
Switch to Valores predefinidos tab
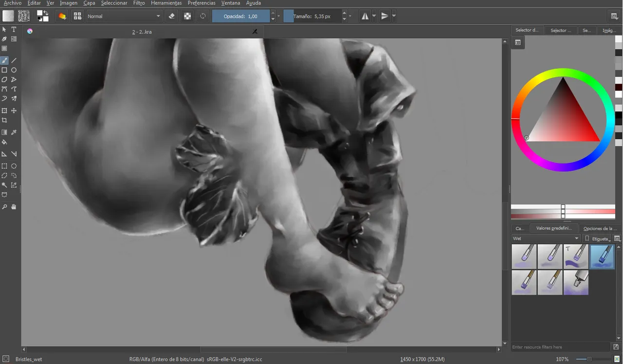point(554,228)
